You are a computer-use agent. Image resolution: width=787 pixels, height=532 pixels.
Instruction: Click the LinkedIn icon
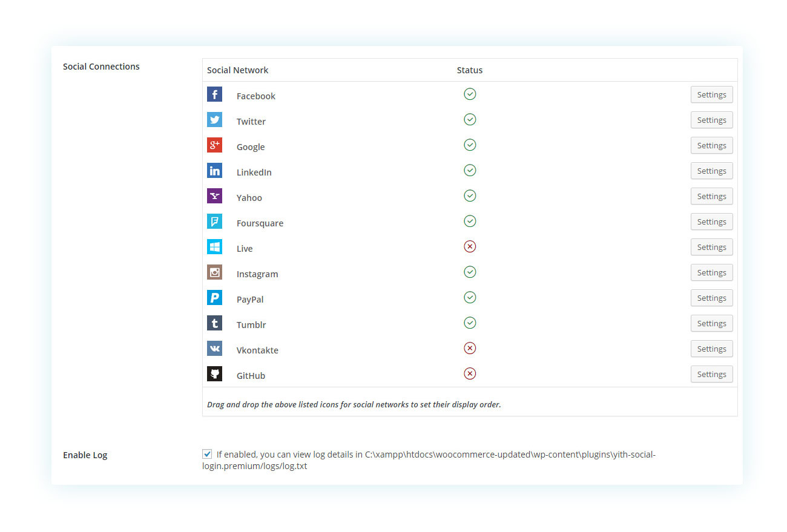[214, 171]
